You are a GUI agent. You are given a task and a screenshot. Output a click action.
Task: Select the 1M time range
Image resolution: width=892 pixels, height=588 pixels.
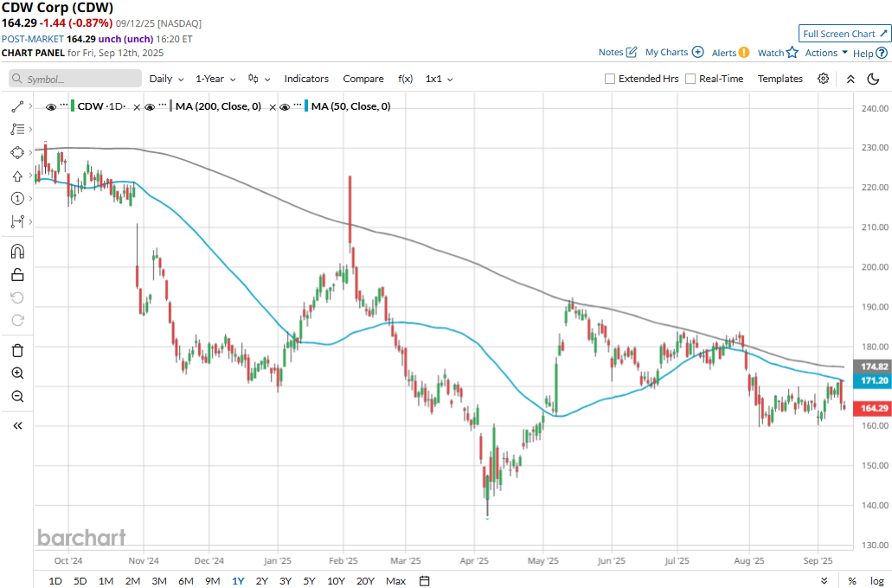tap(106, 580)
